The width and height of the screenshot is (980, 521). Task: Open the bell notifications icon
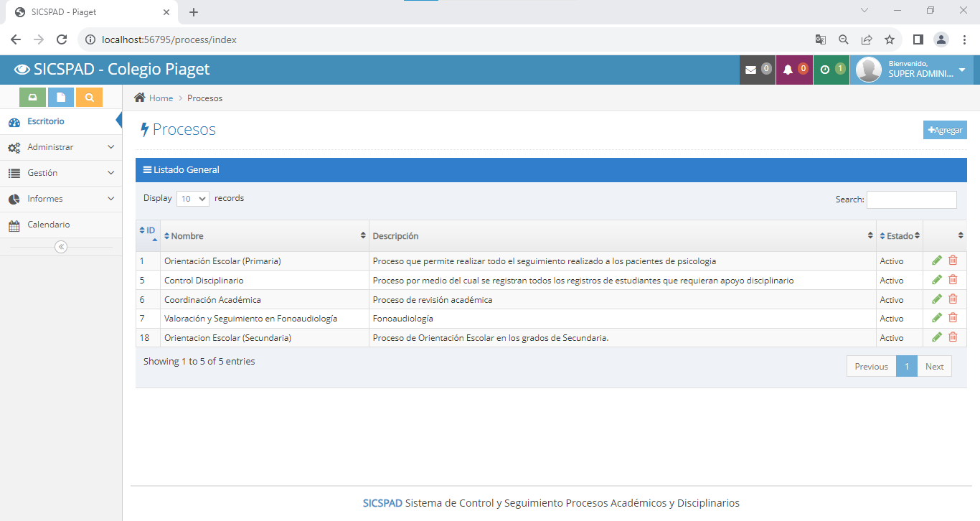pos(788,70)
